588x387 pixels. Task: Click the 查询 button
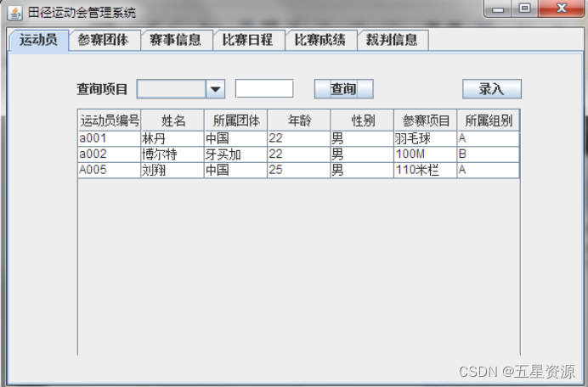pyautogui.click(x=343, y=89)
